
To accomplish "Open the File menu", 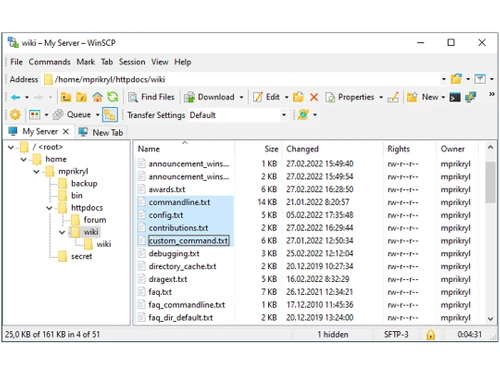I will 16,62.
